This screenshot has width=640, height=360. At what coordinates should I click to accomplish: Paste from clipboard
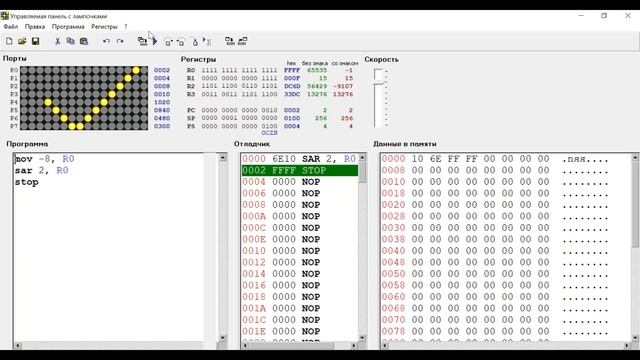coord(84,41)
